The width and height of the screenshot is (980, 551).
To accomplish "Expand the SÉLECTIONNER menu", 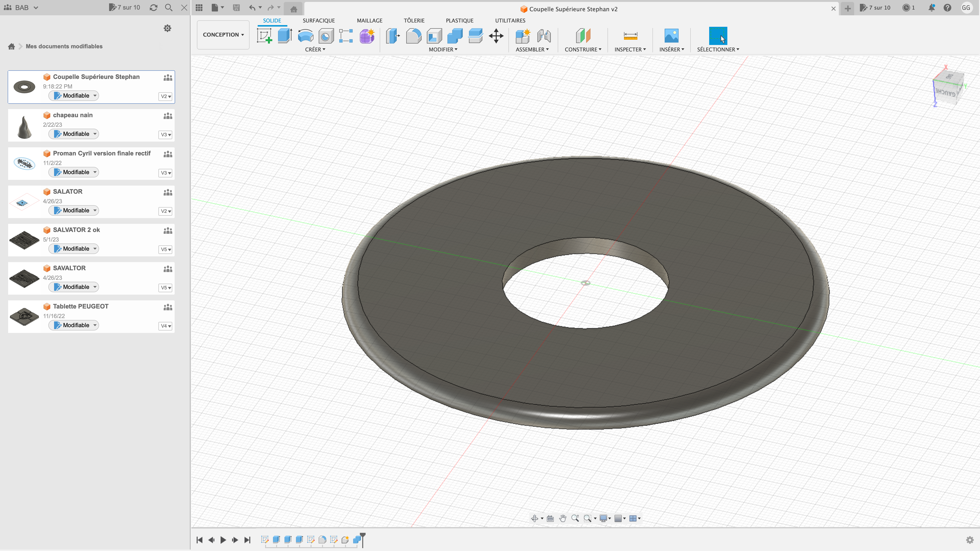I will click(x=718, y=50).
